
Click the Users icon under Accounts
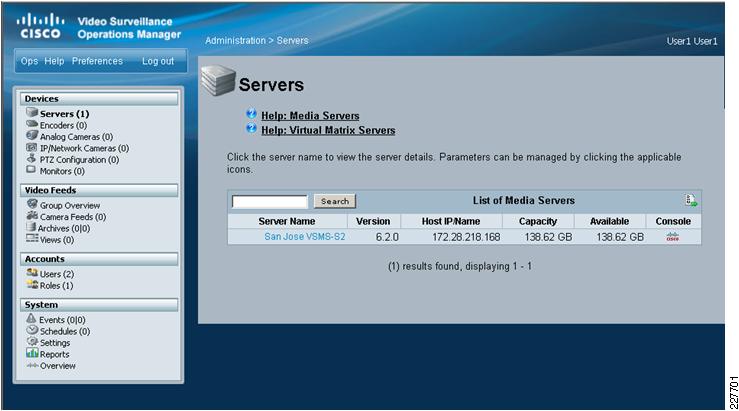[x=32, y=273]
